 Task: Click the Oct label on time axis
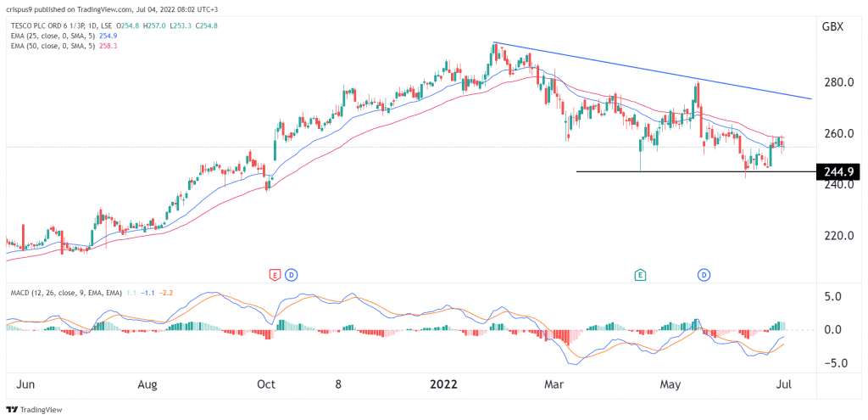[x=266, y=384]
